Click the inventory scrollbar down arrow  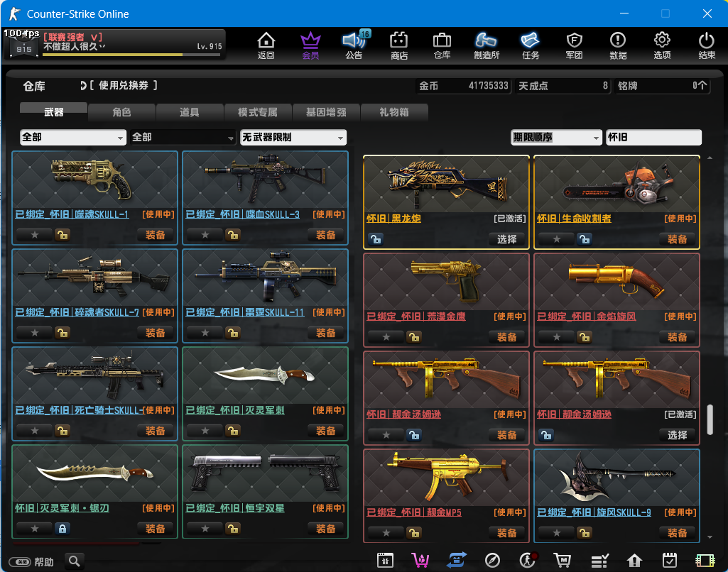click(710, 537)
